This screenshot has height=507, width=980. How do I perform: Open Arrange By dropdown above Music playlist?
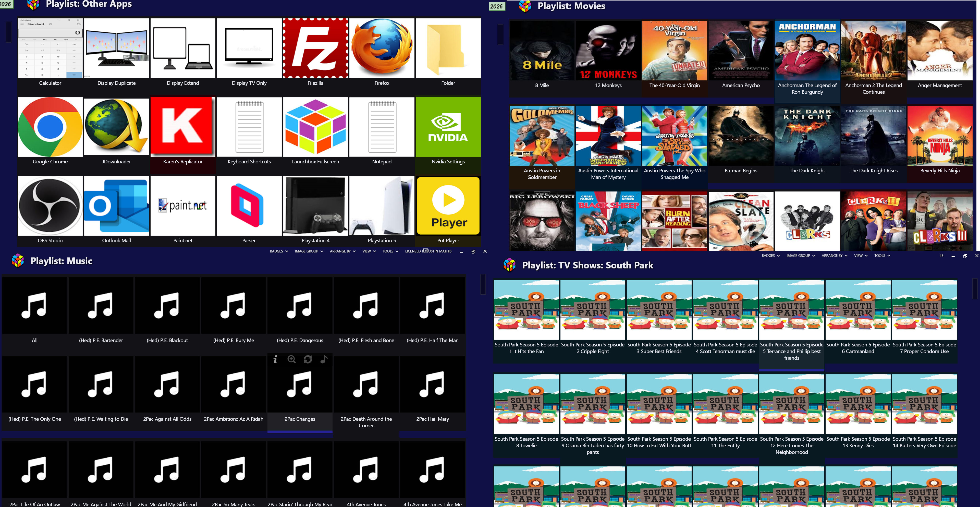click(342, 251)
